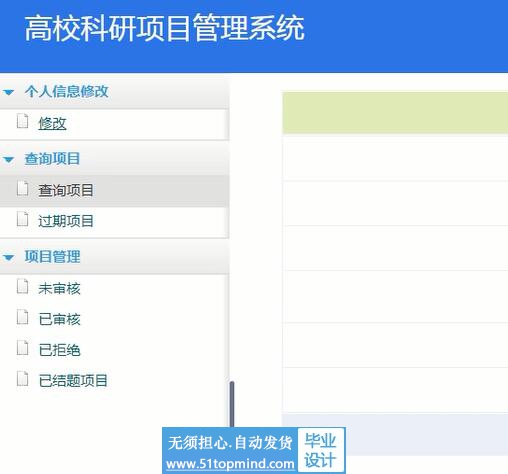Click the document icon beside 修改
This screenshot has height=474, width=508.
(22, 121)
